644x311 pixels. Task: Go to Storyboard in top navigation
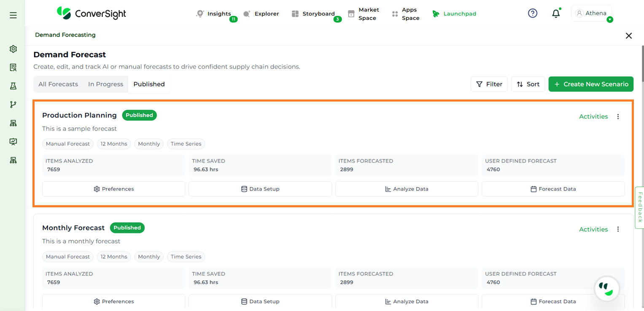pyautogui.click(x=313, y=14)
